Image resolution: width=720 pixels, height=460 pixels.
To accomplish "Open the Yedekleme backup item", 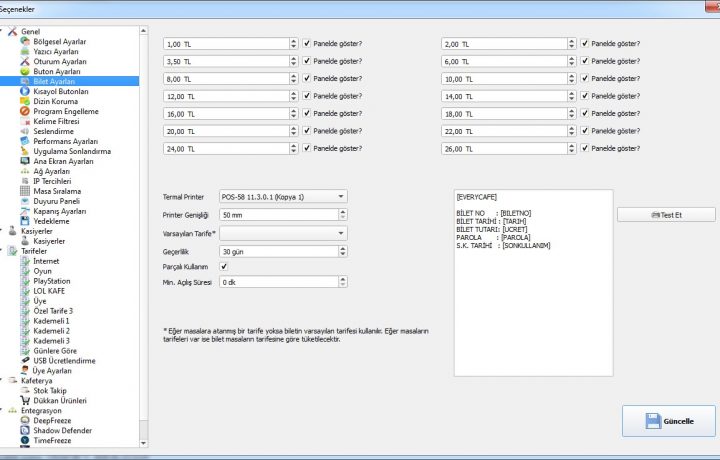I will point(57,221).
